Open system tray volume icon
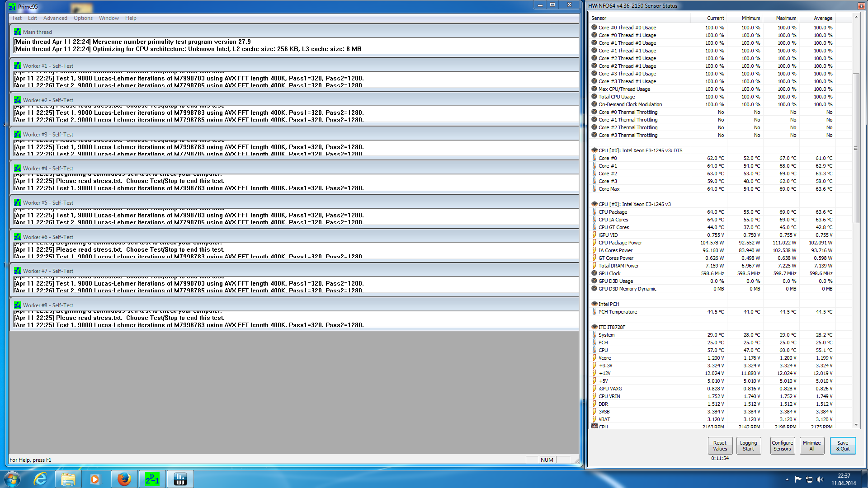868x488 pixels. (820, 479)
